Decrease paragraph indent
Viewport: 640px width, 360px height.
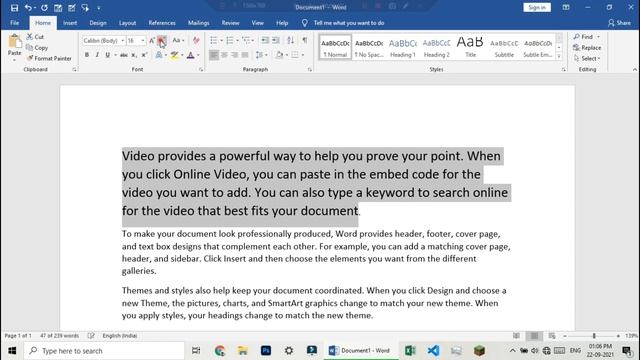(265, 40)
